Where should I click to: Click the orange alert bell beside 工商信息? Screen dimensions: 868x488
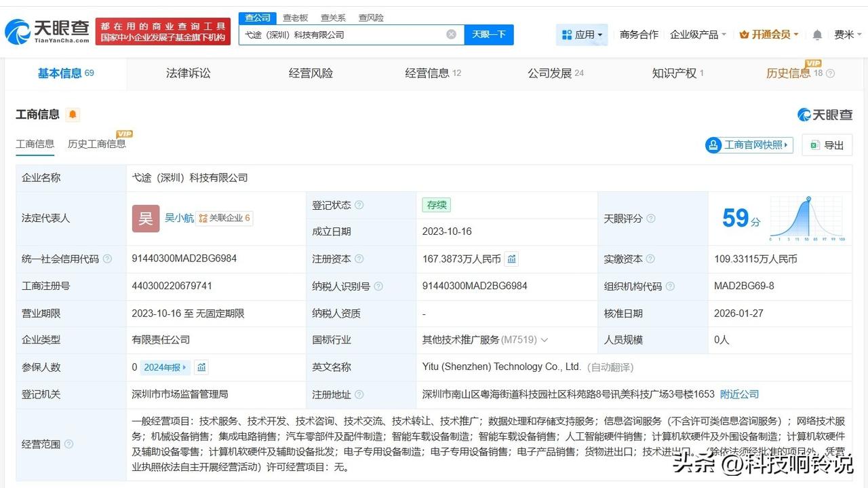(73, 115)
